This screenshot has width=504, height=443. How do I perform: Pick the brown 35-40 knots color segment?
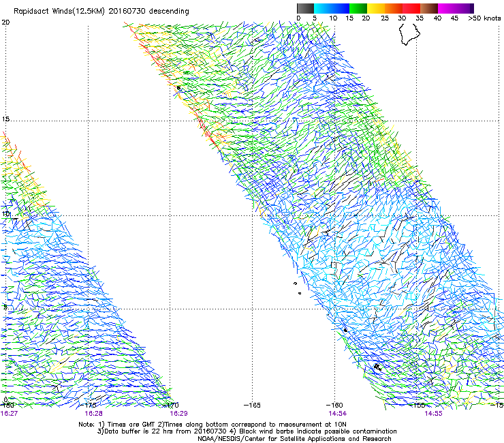tap(429, 8)
